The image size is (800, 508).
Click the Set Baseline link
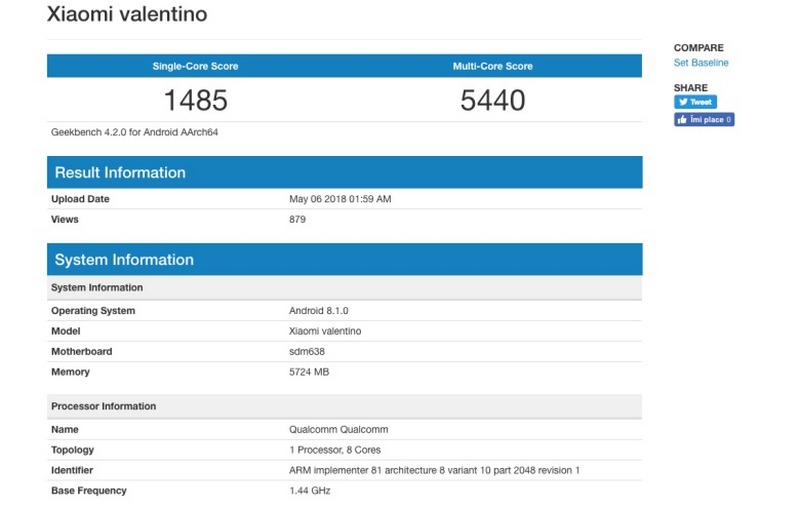click(701, 63)
